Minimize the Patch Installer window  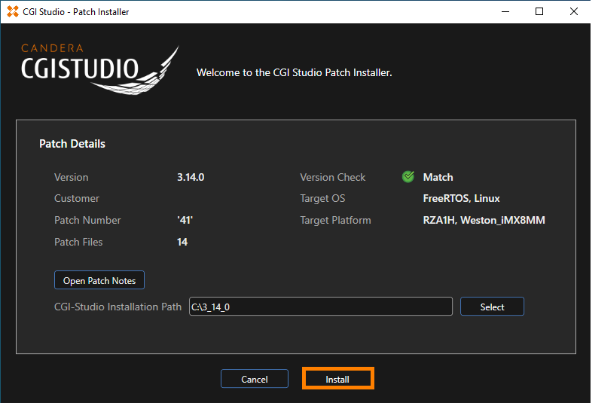tap(505, 12)
